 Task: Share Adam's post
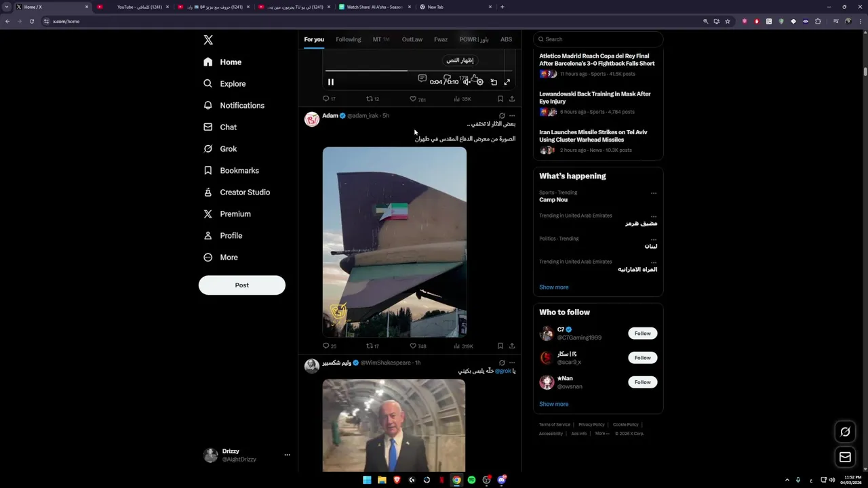click(512, 346)
